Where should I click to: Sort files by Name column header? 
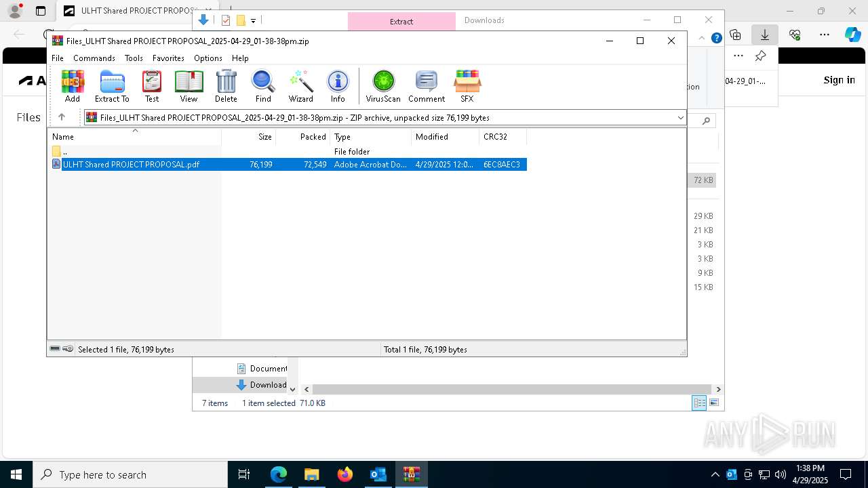pos(134,137)
